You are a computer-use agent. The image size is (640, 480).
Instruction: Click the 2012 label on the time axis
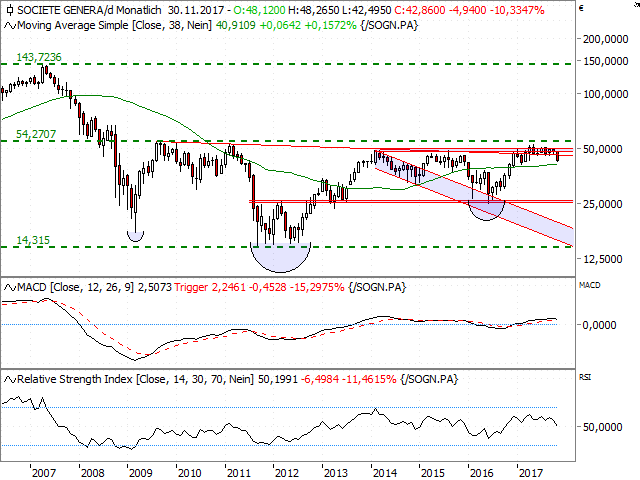pyautogui.click(x=286, y=469)
